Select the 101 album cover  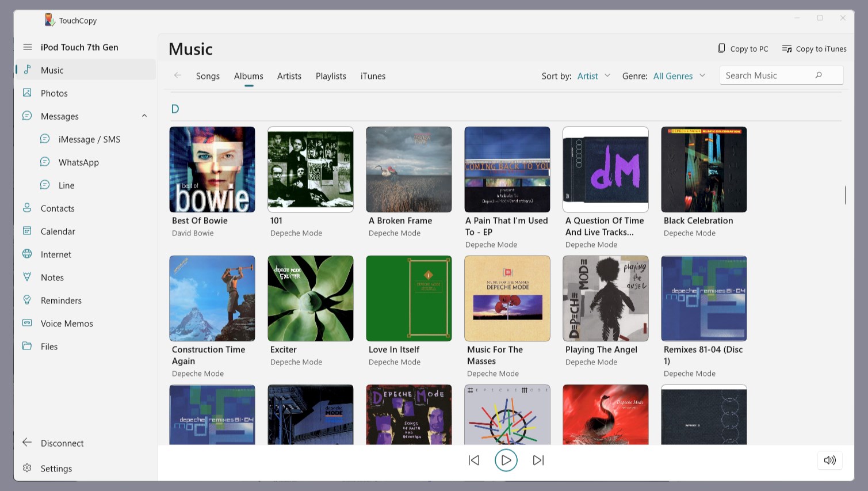click(311, 170)
